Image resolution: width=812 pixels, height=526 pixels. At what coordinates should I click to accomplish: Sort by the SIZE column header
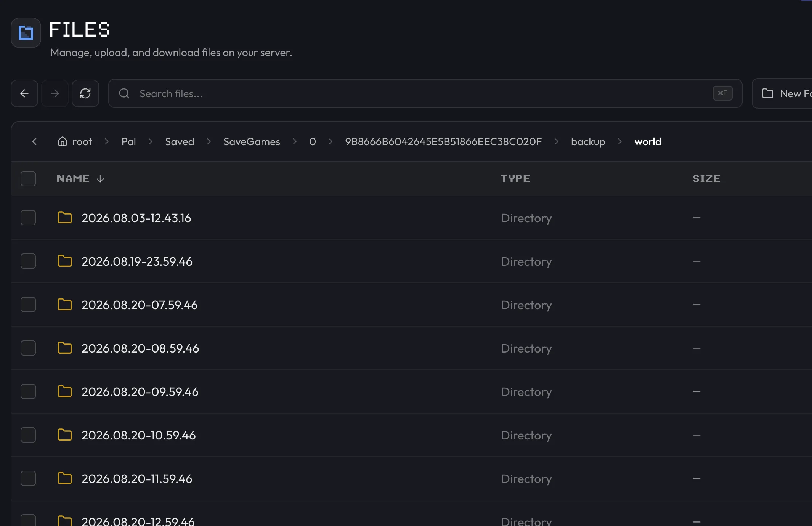pyautogui.click(x=706, y=179)
